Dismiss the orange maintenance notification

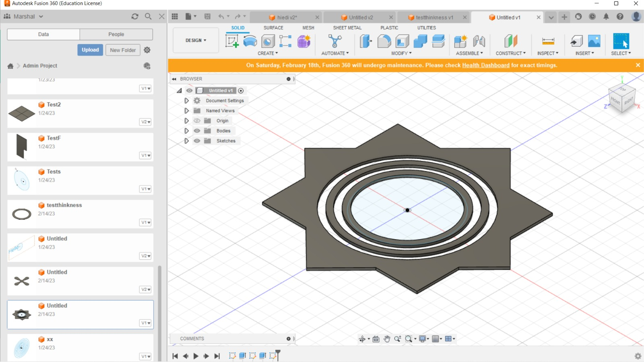[x=638, y=65]
